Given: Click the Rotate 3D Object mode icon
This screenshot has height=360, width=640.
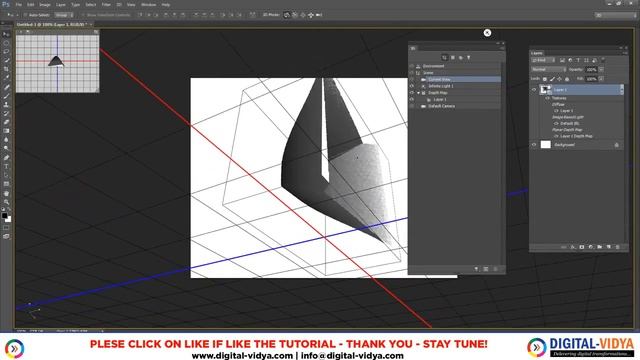Looking at the screenshot, I should pyautogui.click(x=287, y=15).
